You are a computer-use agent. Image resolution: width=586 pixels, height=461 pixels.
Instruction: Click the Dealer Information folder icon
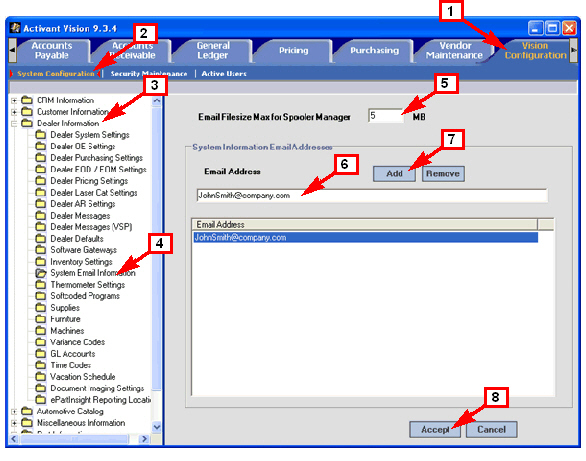point(27,123)
